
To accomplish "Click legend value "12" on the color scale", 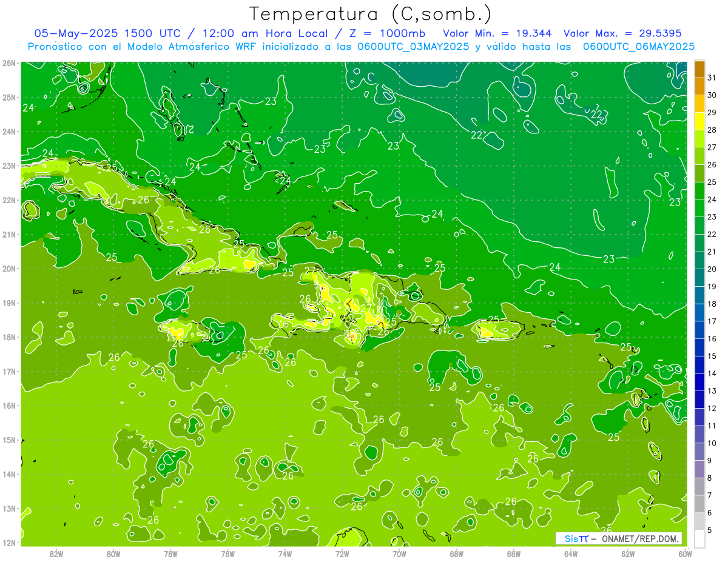I will pyautogui.click(x=712, y=408).
